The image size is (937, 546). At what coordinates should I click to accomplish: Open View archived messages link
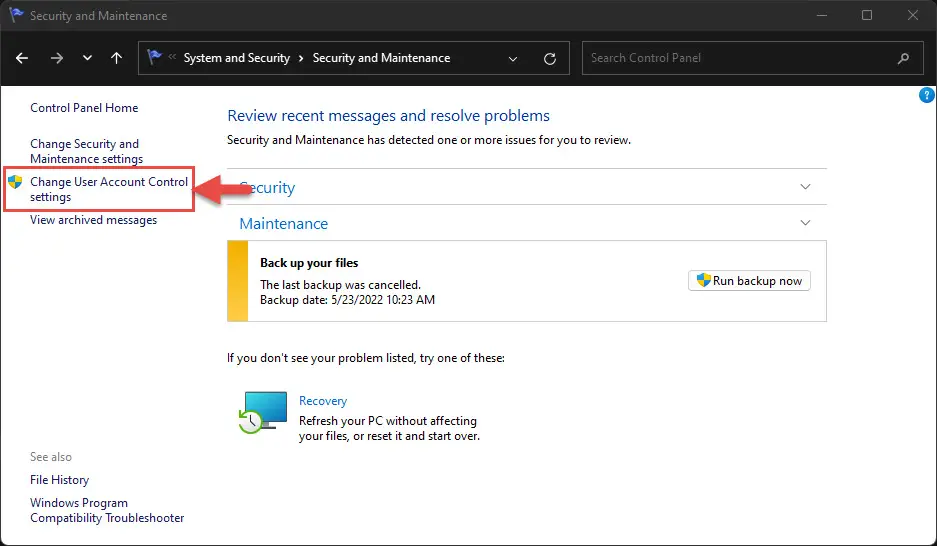pyautogui.click(x=93, y=220)
